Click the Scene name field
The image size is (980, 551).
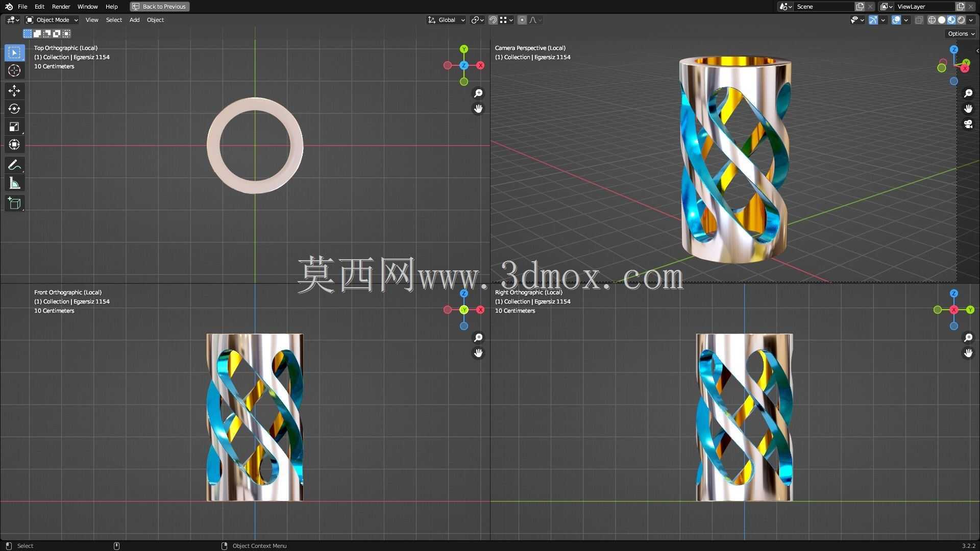pos(824,7)
